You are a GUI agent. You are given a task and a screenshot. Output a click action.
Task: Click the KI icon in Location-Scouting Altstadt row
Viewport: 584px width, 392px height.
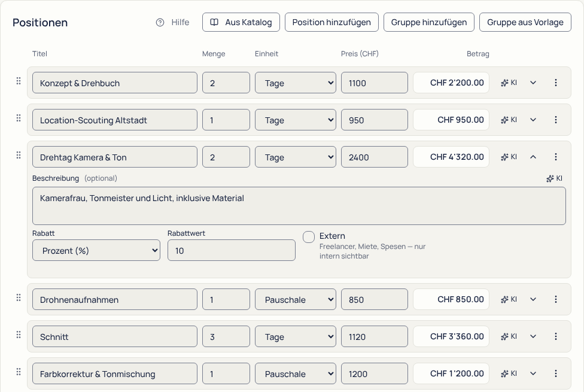509,120
